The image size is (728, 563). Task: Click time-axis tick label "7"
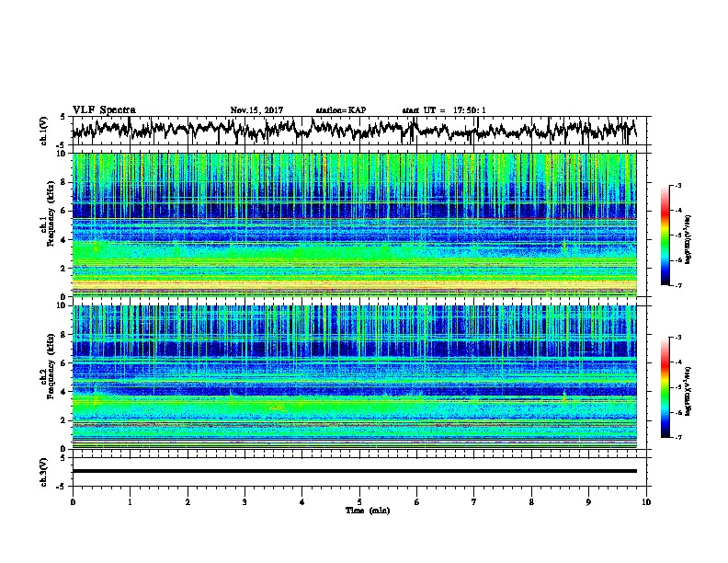click(x=474, y=502)
